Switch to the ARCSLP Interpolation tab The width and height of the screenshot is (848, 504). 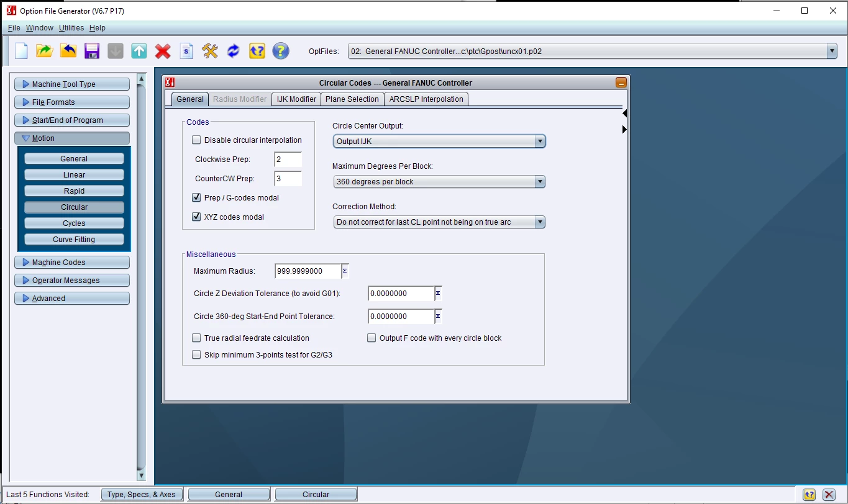[x=426, y=99]
